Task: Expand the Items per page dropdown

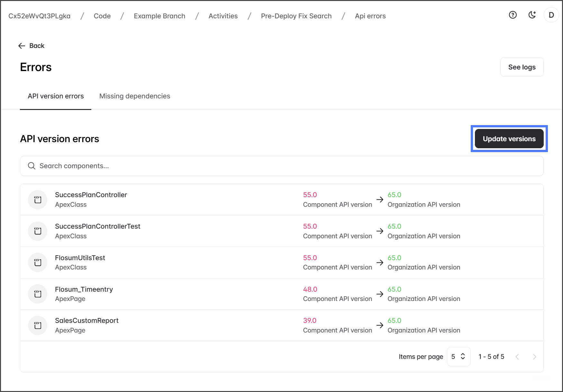Action: click(458, 357)
